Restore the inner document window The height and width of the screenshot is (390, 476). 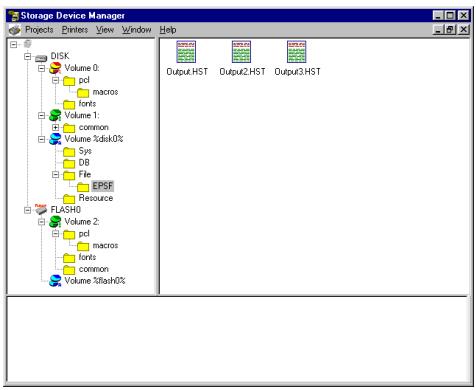click(x=450, y=30)
